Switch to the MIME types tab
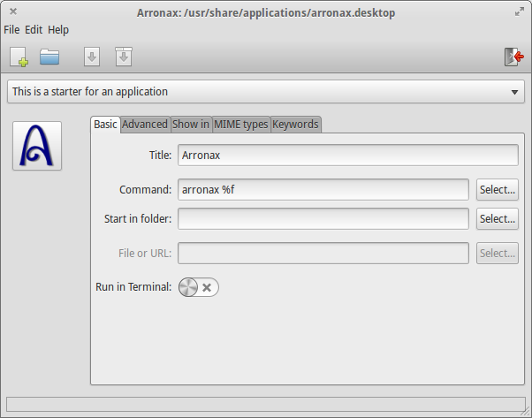532x418 pixels. 241,125
